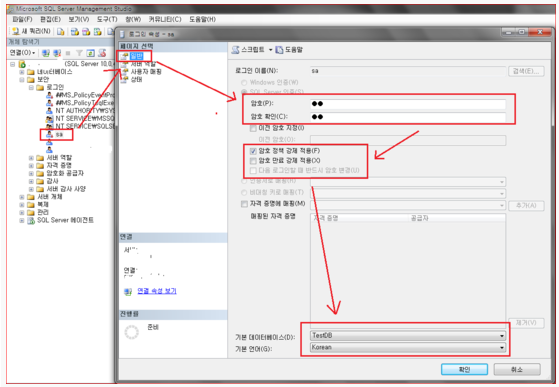559x387 pixels.
Task: Open the 비대칭 키로 매핑 combo box
Action: pyautogui.click(x=408, y=194)
